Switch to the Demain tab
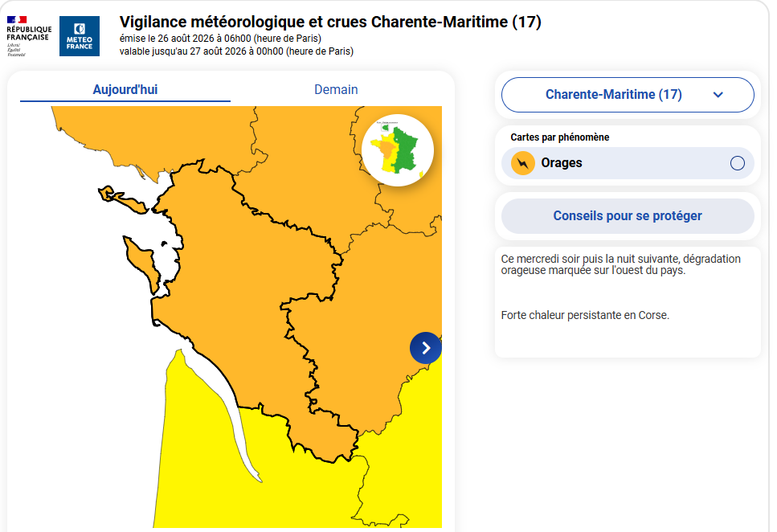777x532 pixels. (x=336, y=90)
